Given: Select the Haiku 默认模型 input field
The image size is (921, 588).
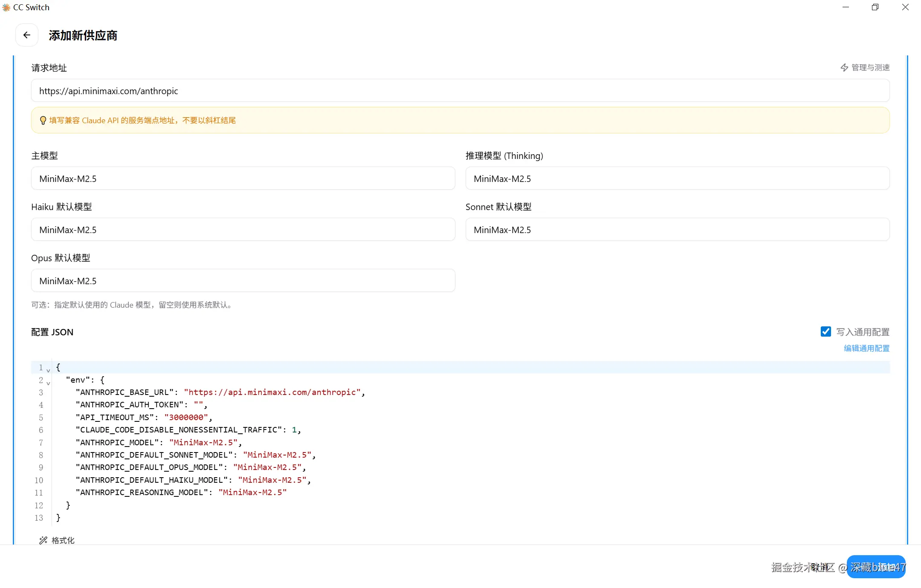Looking at the screenshot, I should click(243, 230).
